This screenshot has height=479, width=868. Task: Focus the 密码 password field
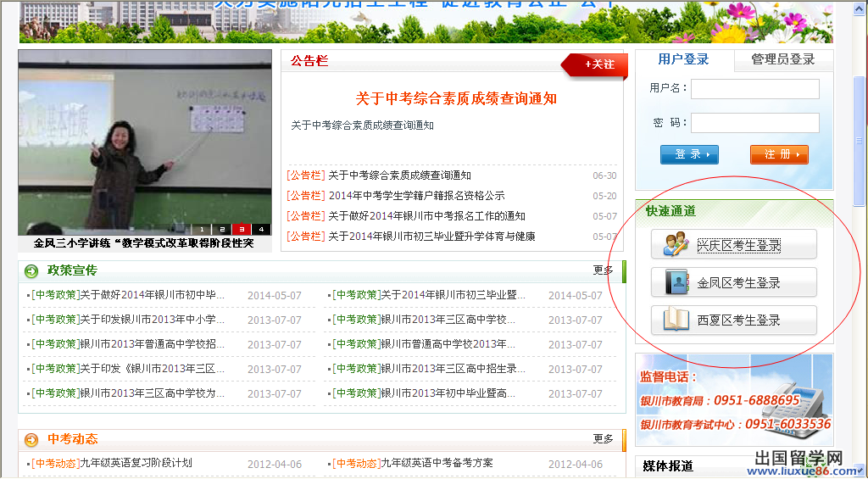point(754,123)
